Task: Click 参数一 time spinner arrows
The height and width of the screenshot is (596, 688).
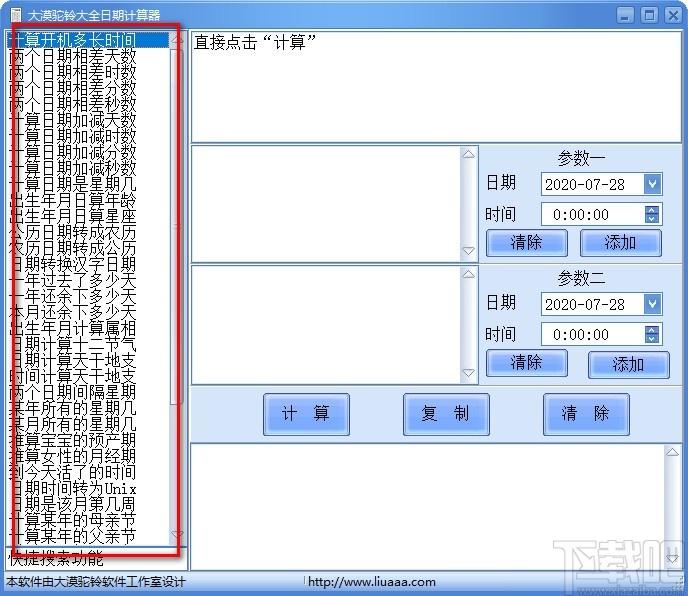Action: tap(652, 214)
